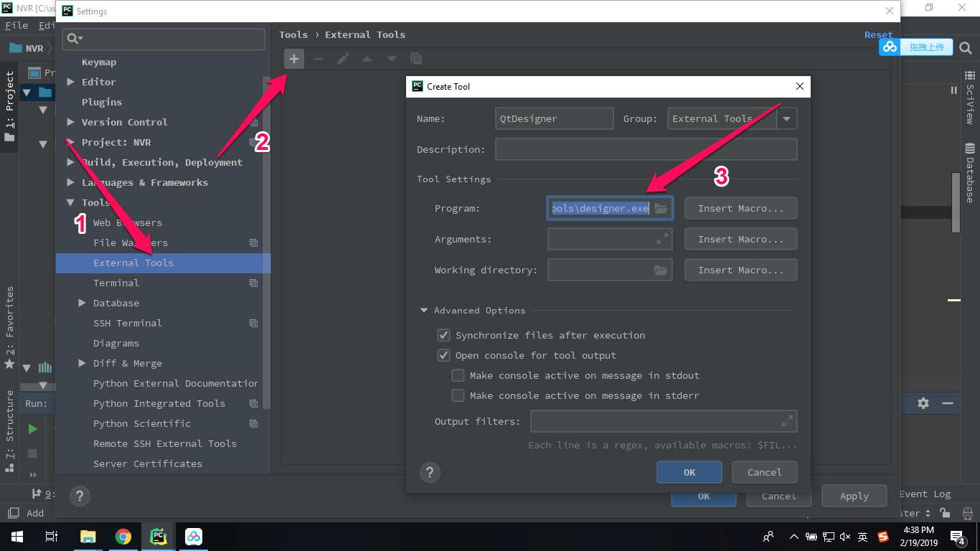Click Insert Macro for Arguments
This screenshot has width=980, height=551.
pos(741,240)
